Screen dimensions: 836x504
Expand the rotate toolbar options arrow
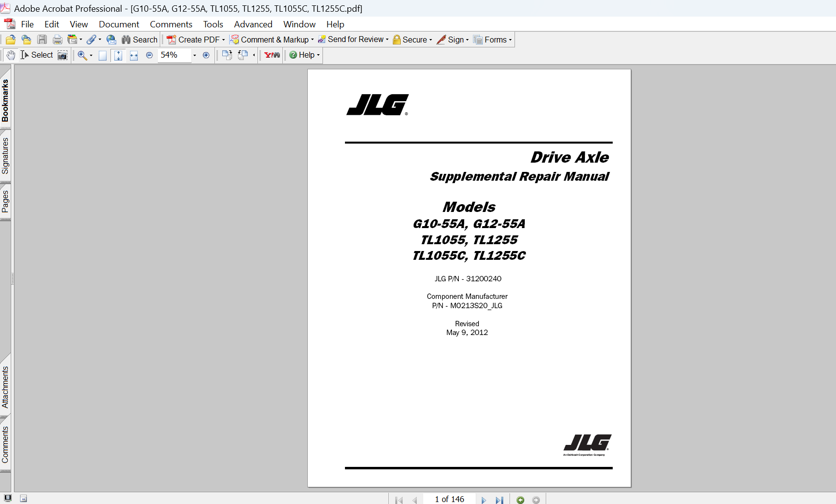[x=254, y=55]
